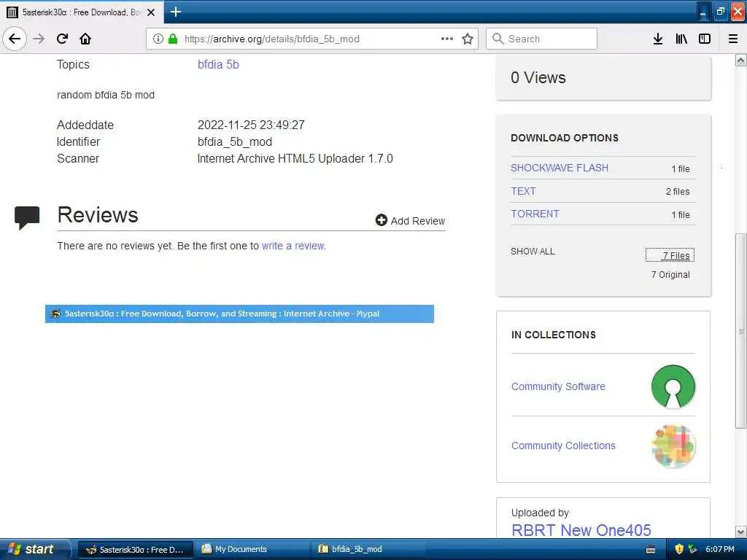Click the DOWNLOAD OPTIONS heading

coord(565,138)
